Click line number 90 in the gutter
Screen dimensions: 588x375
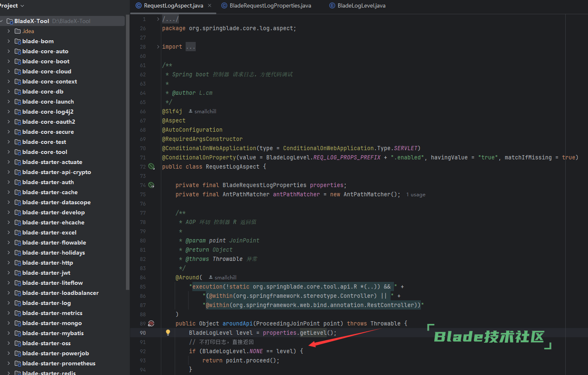(x=143, y=333)
